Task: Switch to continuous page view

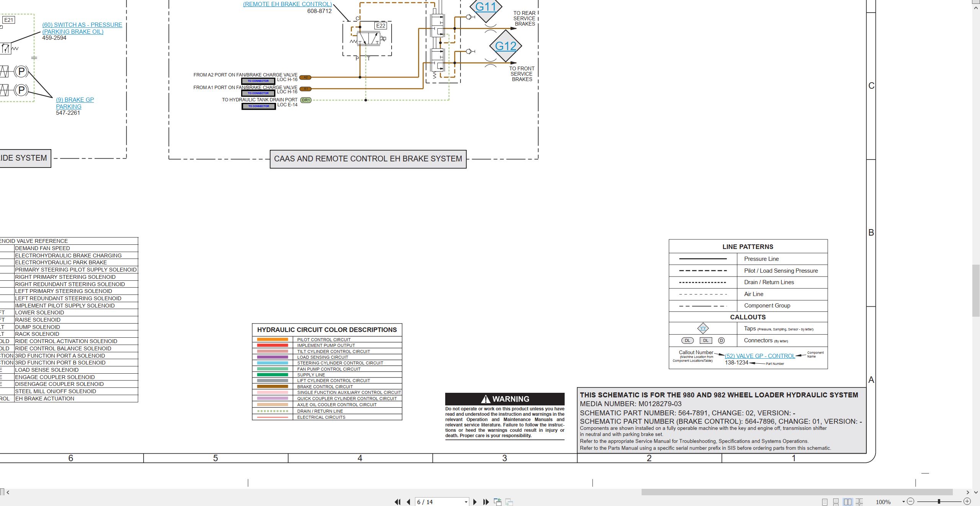Action: point(836,502)
